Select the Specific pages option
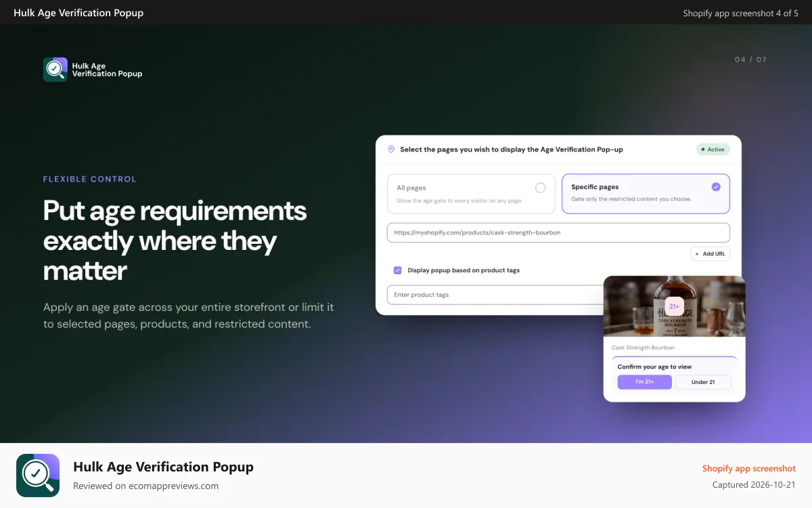 point(646,194)
